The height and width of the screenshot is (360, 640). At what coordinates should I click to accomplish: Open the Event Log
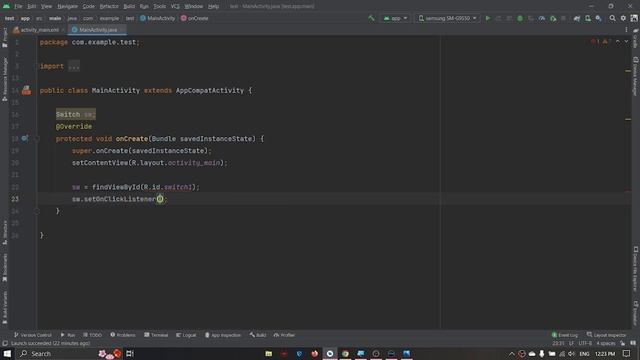point(565,335)
